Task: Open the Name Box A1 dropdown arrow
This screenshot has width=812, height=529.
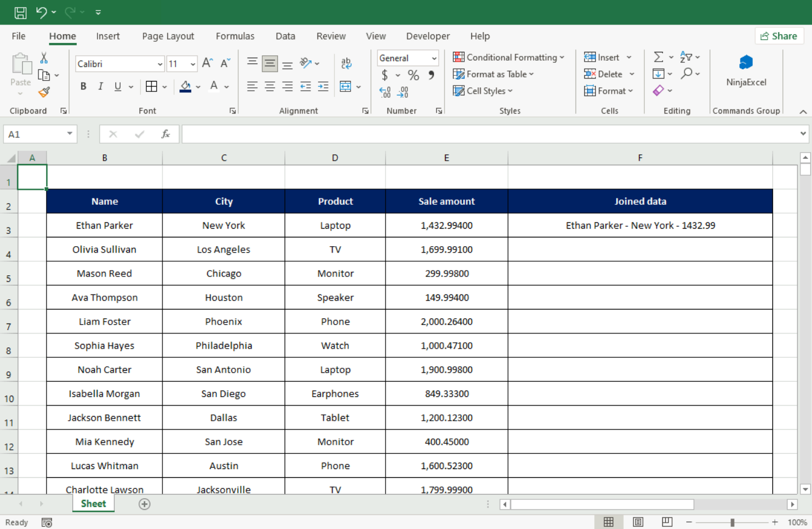Action: click(x=69, y=134)
